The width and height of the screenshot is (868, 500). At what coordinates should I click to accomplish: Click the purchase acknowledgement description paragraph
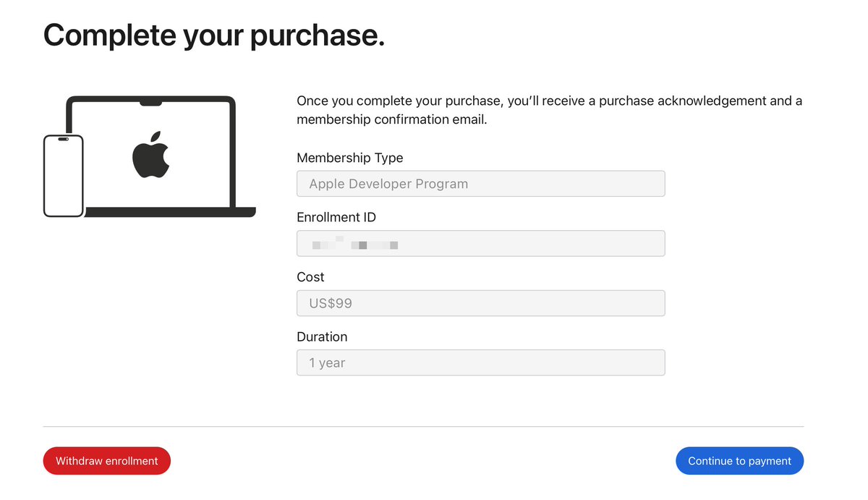pyautogui.click(x=549, y=110)
